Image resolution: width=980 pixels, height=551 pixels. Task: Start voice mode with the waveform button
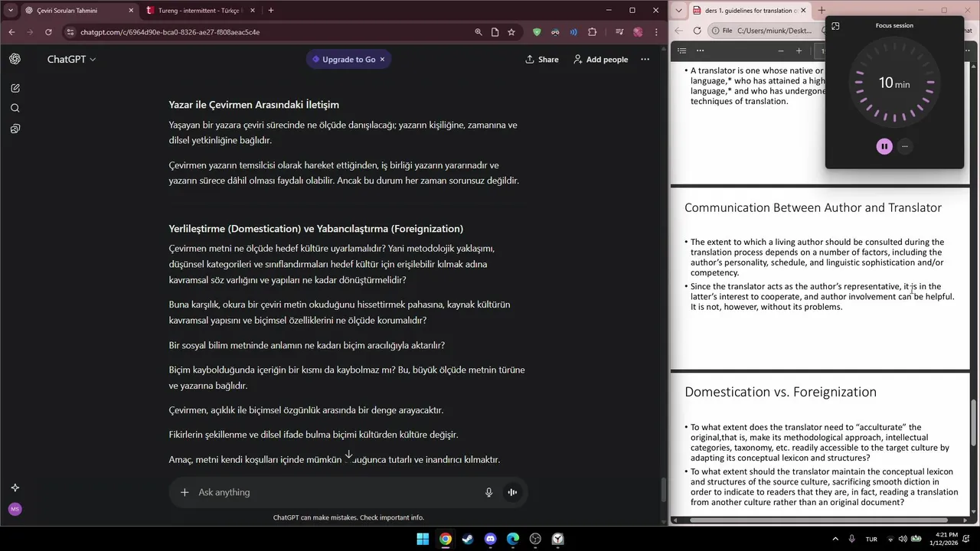(x=512, y=492)
